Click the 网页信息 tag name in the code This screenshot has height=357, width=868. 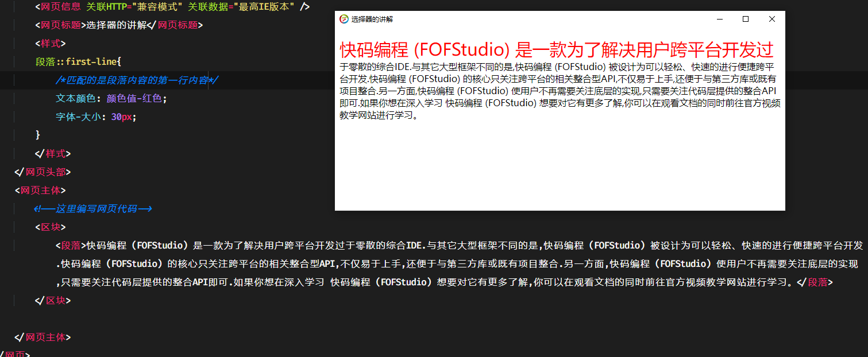(61, 7)
